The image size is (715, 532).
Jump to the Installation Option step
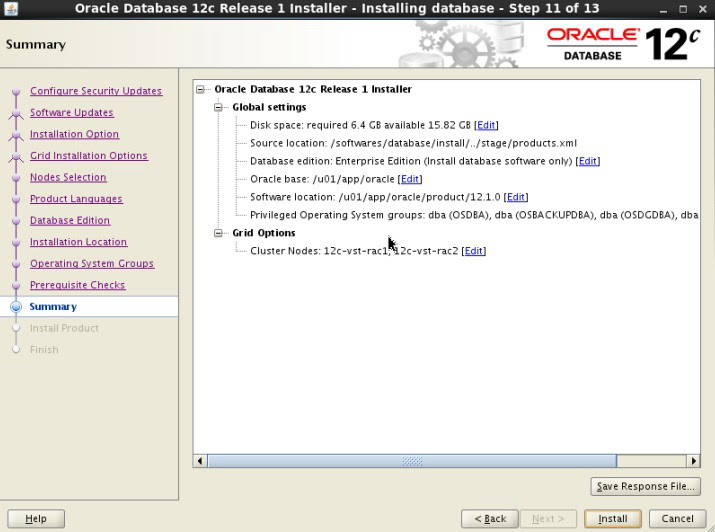[x=74, y=134]
